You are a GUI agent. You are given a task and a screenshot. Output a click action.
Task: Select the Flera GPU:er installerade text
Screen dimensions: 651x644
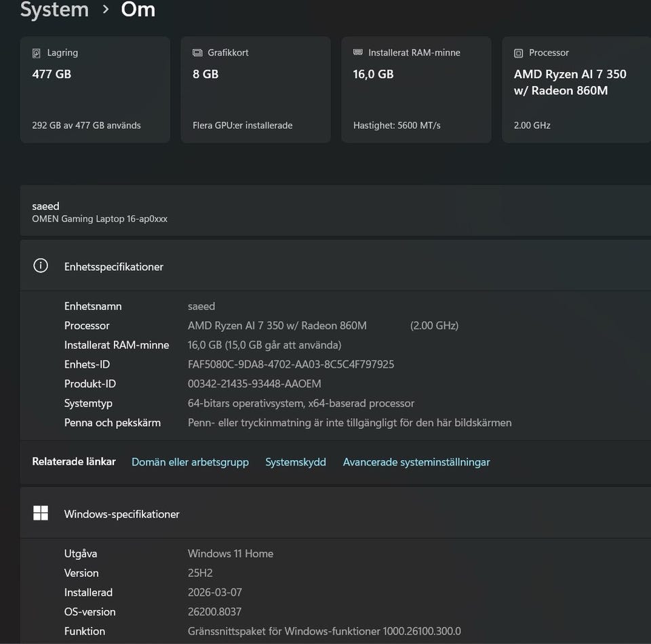(242, 126)
